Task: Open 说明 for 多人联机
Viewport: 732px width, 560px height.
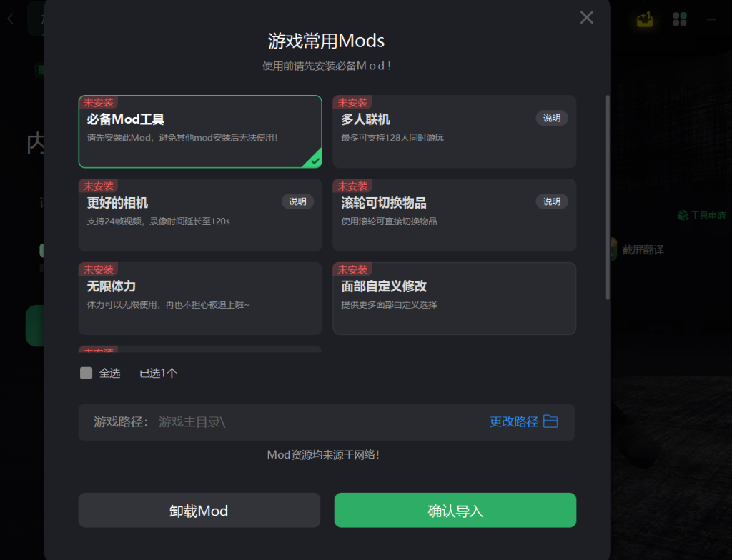Action: 552,118
